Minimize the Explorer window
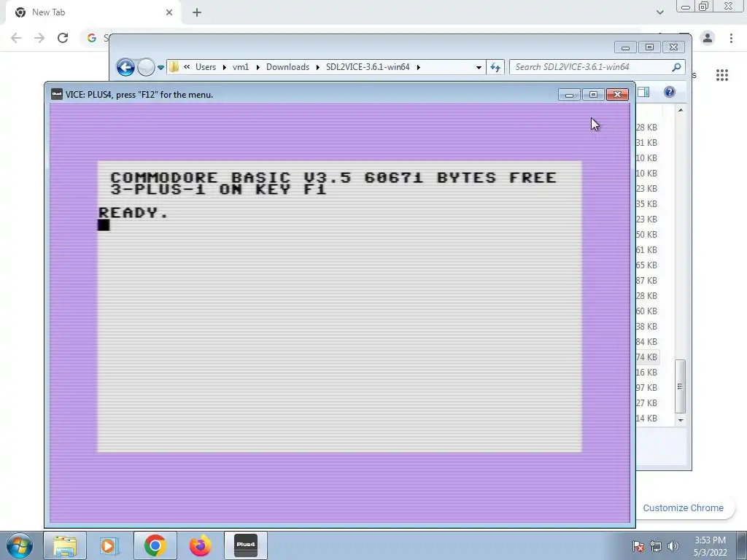The image size is (747, 560). 625,47
